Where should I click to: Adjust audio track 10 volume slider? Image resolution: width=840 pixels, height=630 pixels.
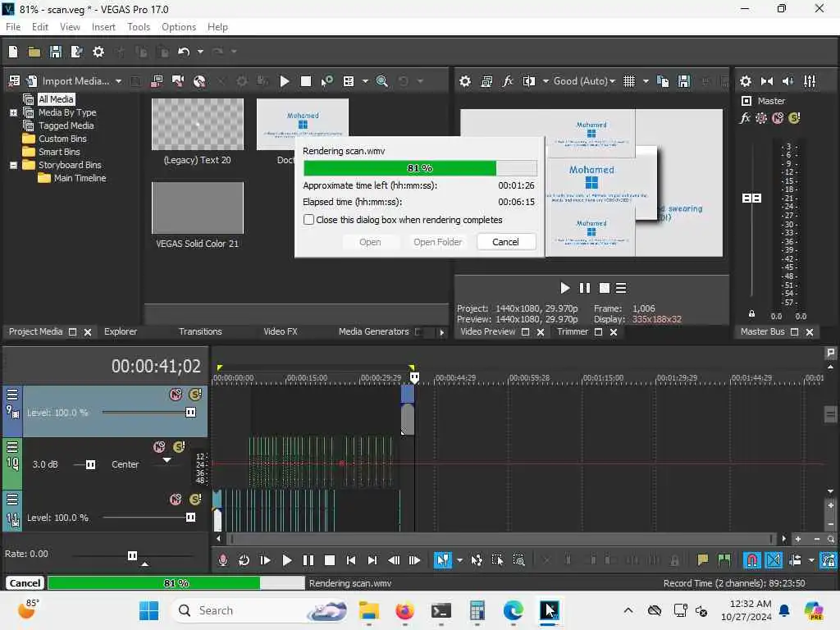point(90,464)
